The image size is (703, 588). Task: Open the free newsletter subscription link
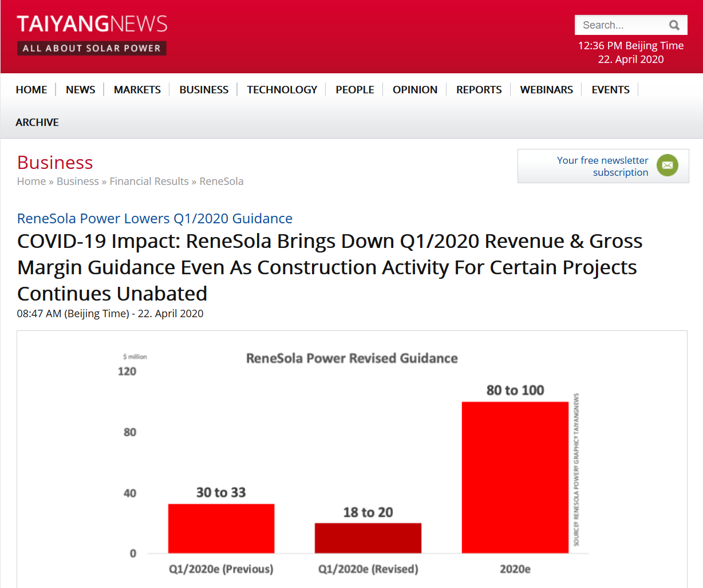(x=603, y=166)
